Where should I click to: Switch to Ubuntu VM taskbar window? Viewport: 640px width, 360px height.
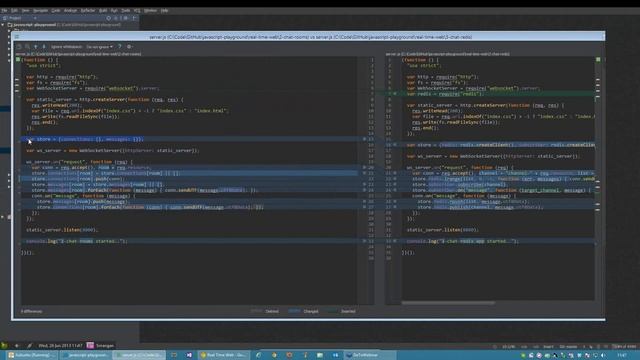[x=32, y=355]
